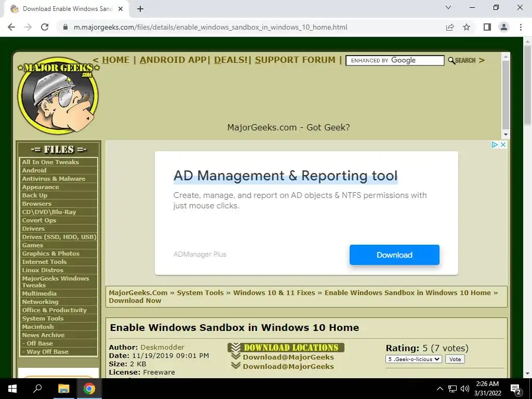Click the SEARCH magnifier button
The width and height of the screenshot is (532, 399).
462,60
